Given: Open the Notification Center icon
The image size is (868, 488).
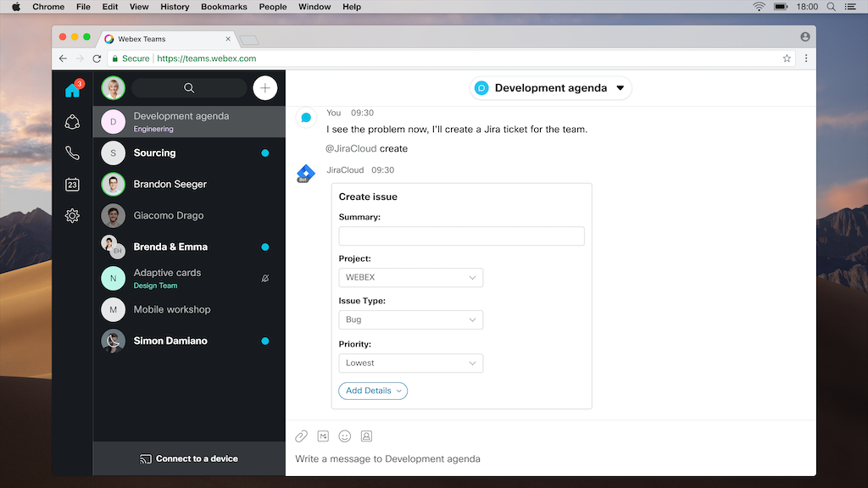Looking at the screenshot, I should (851, 7).
